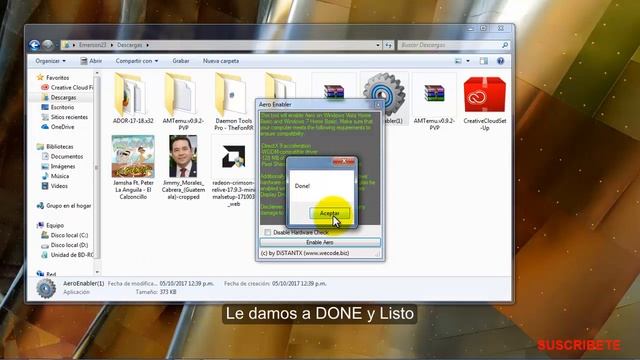
Task: Click the navigation pane scrollbar
Action: (97, 167)
